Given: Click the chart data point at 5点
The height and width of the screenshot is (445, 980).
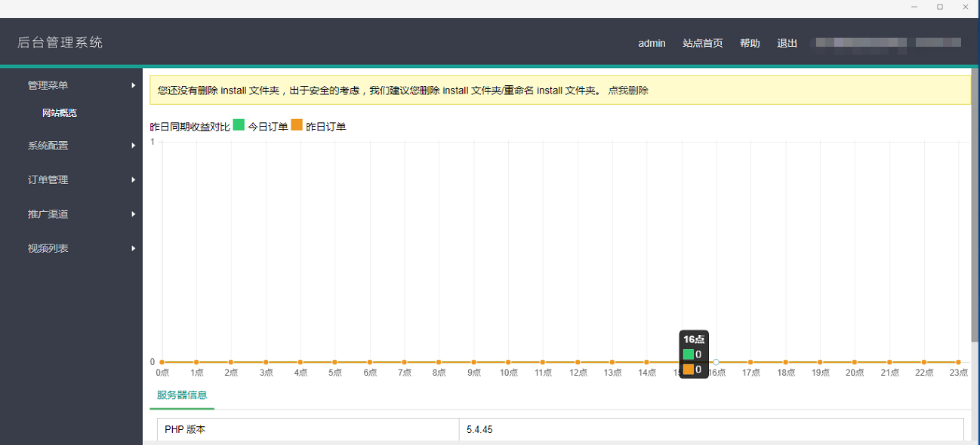Looking at the screenshot, I should [x=334, y=362].
